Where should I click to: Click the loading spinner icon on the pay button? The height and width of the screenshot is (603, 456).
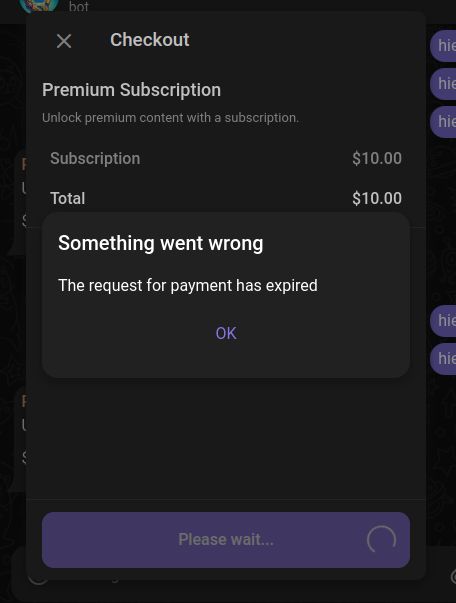(x=381, y=540)
